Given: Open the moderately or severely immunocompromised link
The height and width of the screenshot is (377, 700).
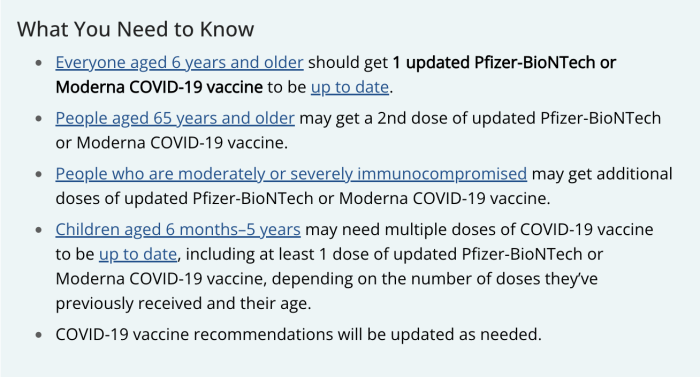Looking at the screenshot, I should pyautogui.click(x=291, y=174).
